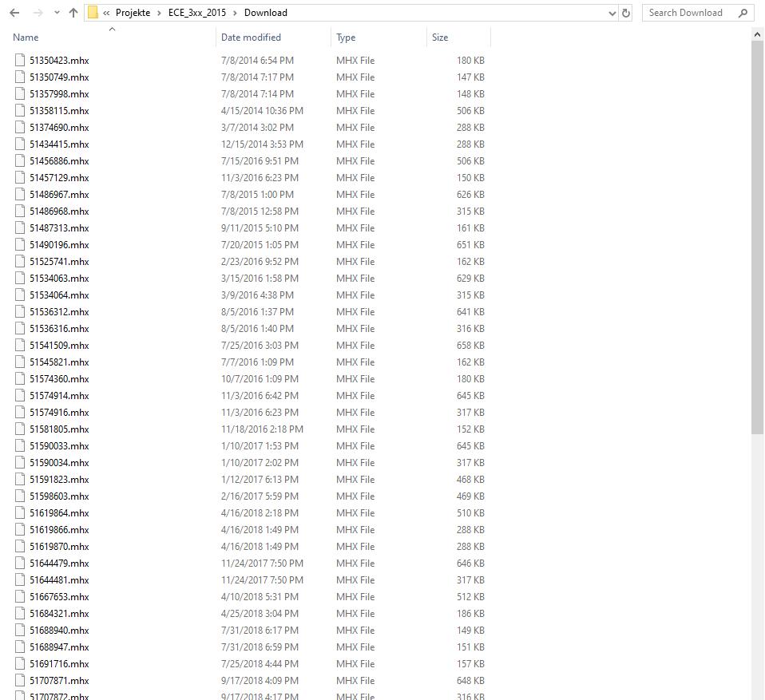Select file icon of 51525741.mhx

pyautogui.click(x=20, y=261)
